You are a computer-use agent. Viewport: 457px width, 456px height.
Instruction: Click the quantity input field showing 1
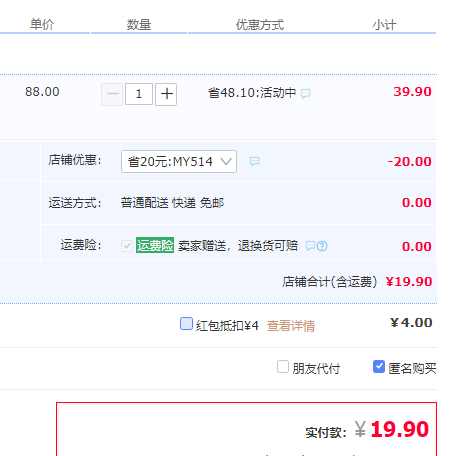tap(139, 94)
